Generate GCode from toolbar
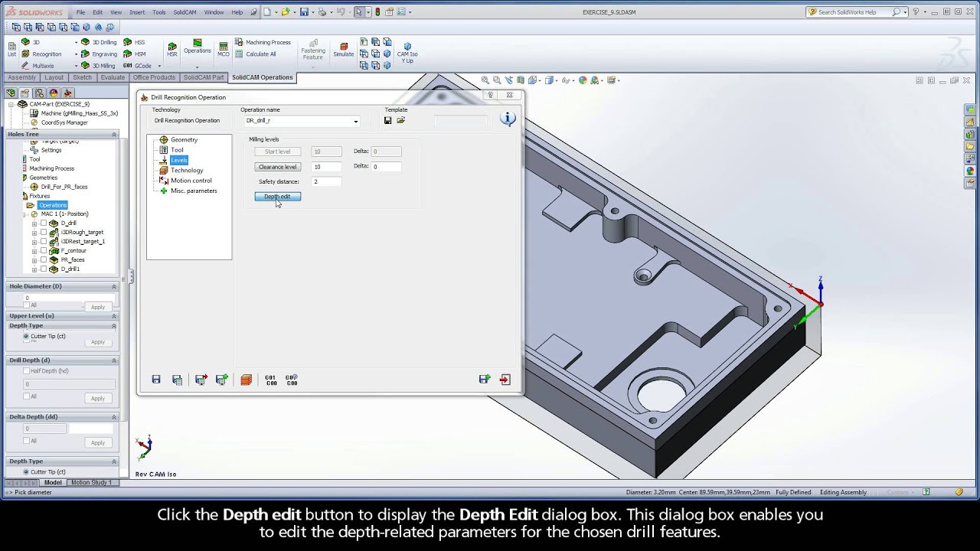Image resolution: width=980 pixels, height=551 pixels. tap(138, 66)
